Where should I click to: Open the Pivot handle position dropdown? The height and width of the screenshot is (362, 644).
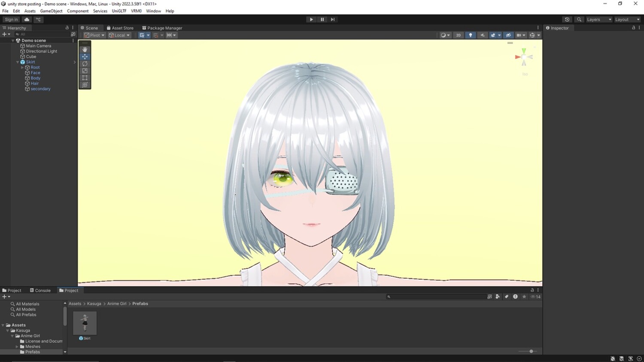[x=94, y=35]
